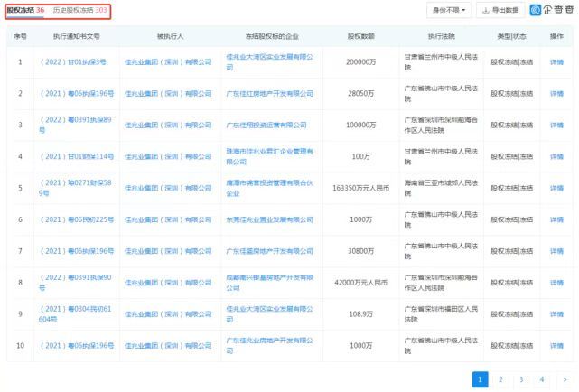Click 详情 for row 6
Viewport: 579px width, 392px height.
(556, 219)
